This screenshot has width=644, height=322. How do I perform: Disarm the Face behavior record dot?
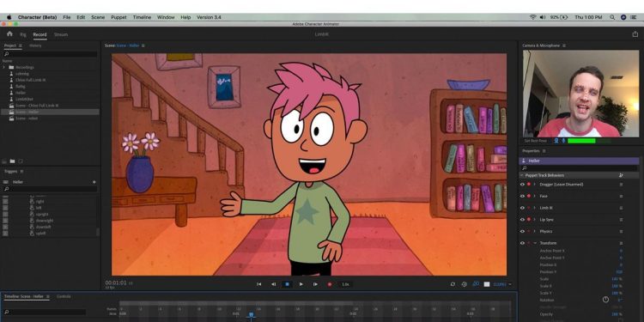point(529,196)
